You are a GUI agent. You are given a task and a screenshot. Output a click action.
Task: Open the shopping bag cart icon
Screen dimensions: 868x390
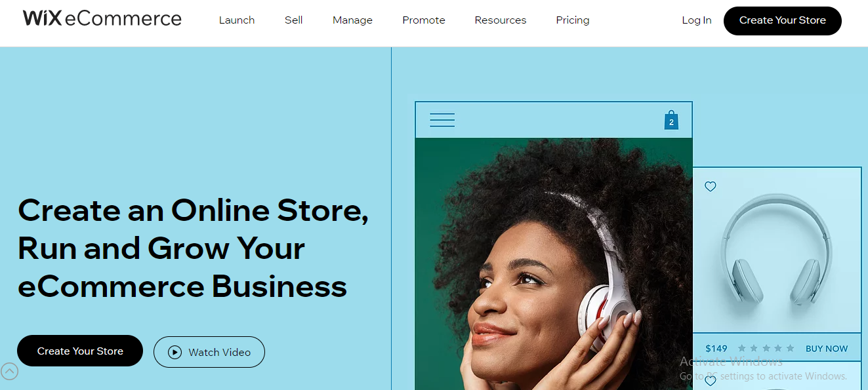pos(671,120)
